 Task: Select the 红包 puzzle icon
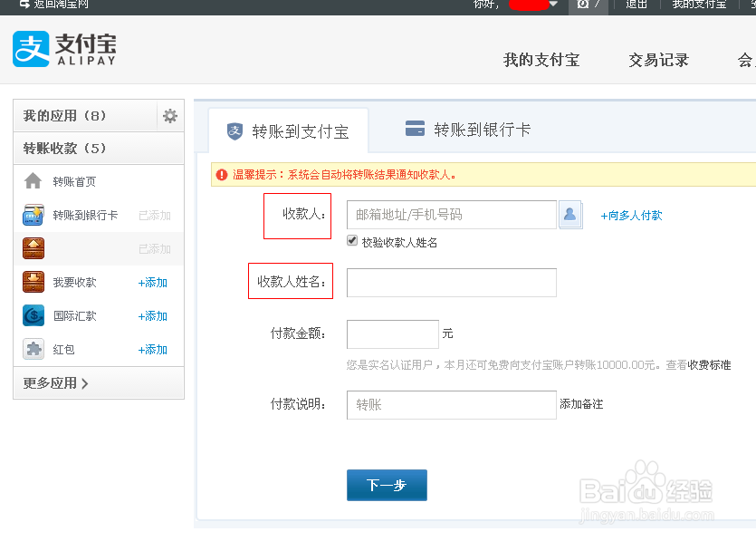coord(33,349)
